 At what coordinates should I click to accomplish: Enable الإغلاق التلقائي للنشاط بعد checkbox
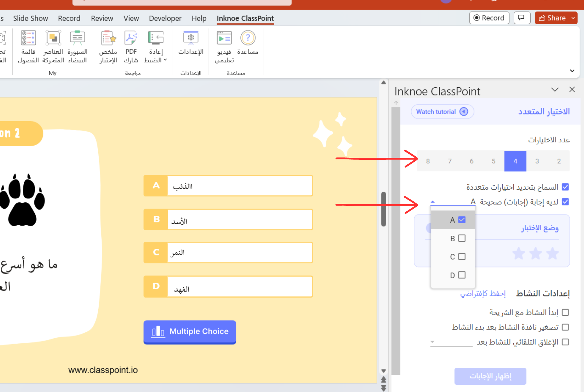point(565,342)
